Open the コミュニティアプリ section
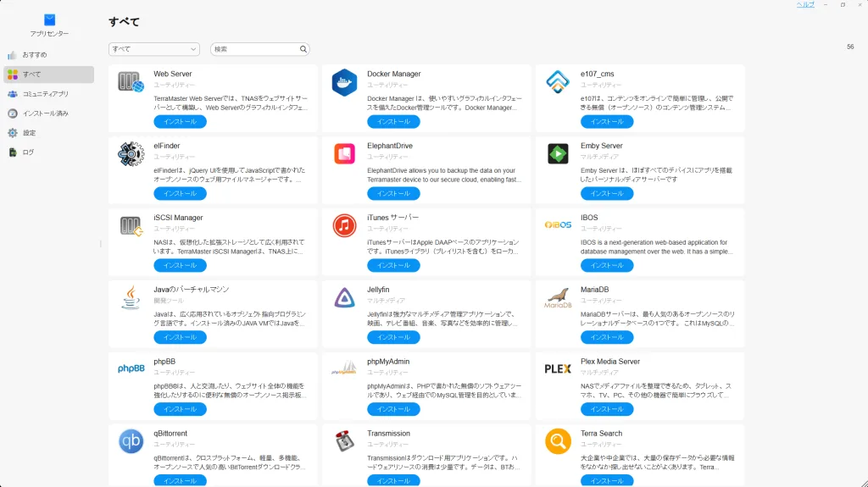This screenshot has height=487, width=868. (x=48, y=94)
